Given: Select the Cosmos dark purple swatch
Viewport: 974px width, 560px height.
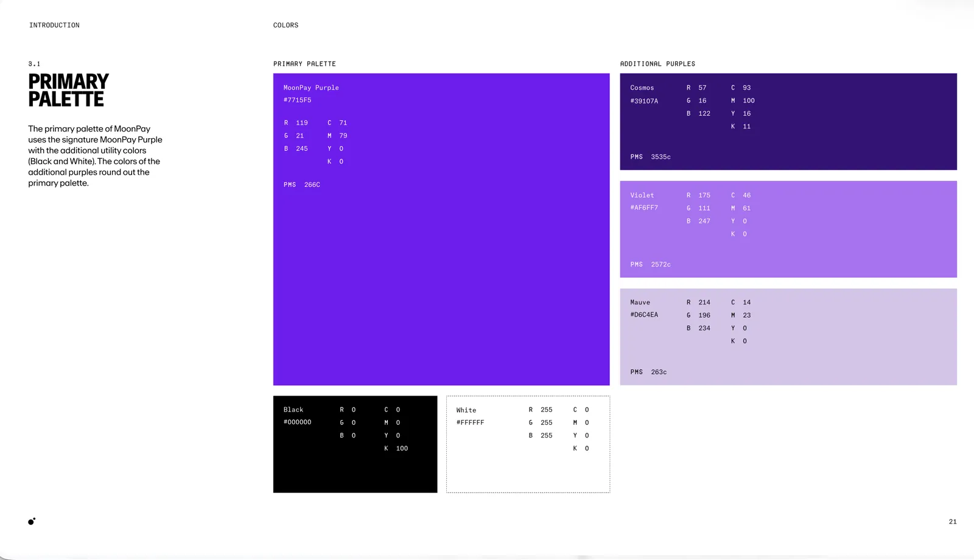Looking at the screenshot, I should coord(788,122).
